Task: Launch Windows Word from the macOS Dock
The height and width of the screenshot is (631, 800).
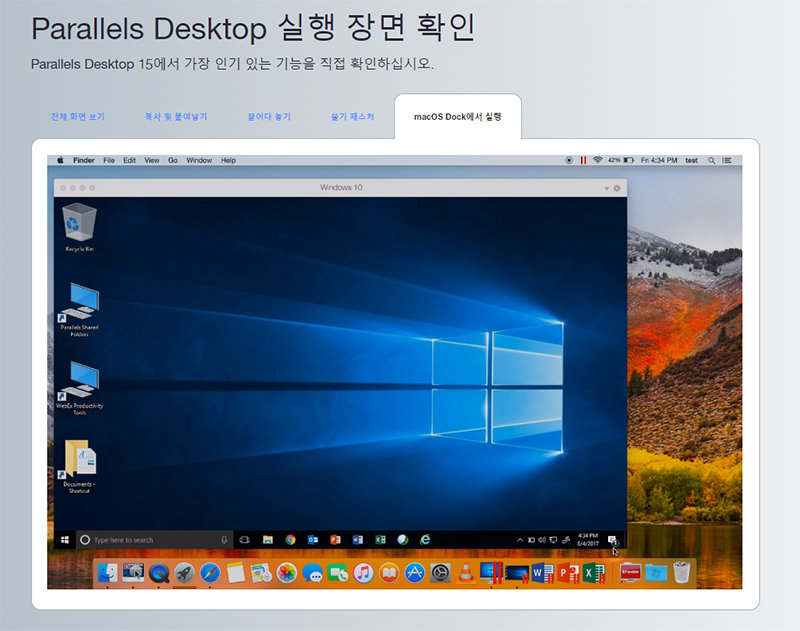Action: 542,573
